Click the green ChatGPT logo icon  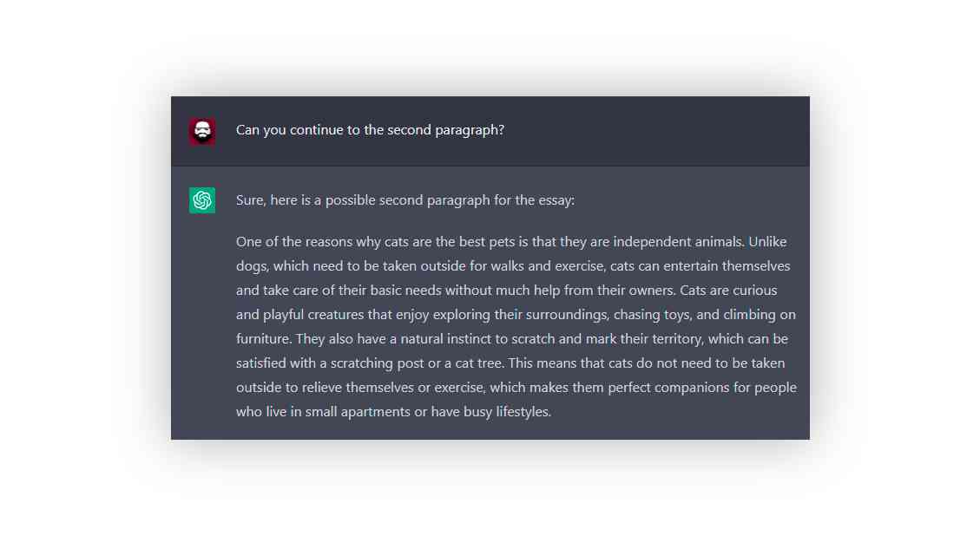pos(202,199)
